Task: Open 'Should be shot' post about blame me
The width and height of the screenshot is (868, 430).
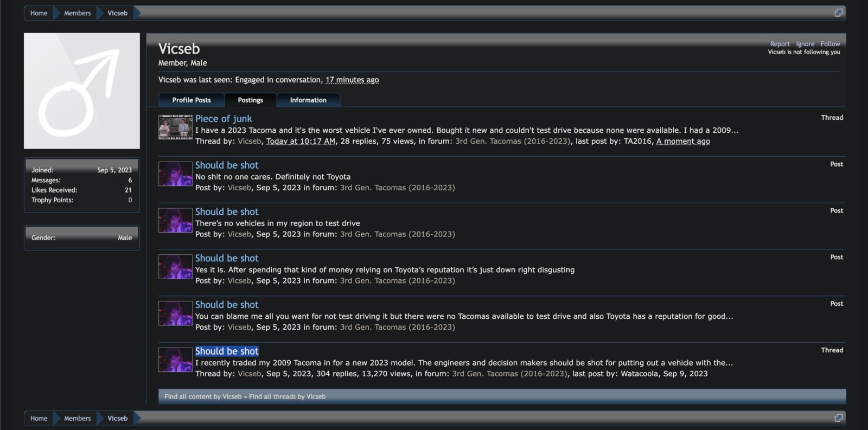Action: (227, 305)
